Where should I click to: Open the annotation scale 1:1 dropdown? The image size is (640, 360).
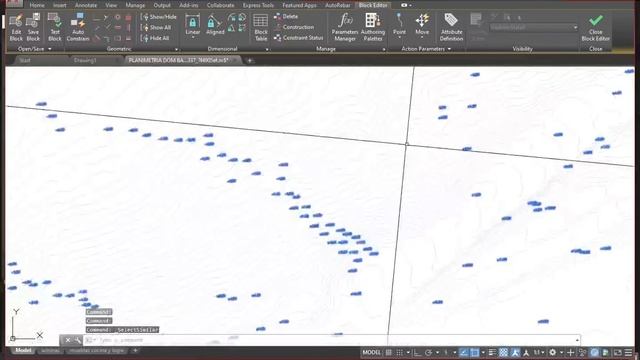click(540, 352)
